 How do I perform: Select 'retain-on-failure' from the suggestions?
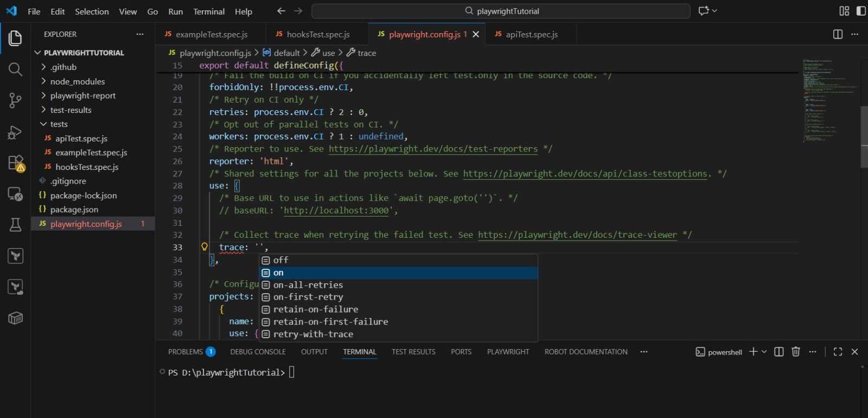(315, 309)
